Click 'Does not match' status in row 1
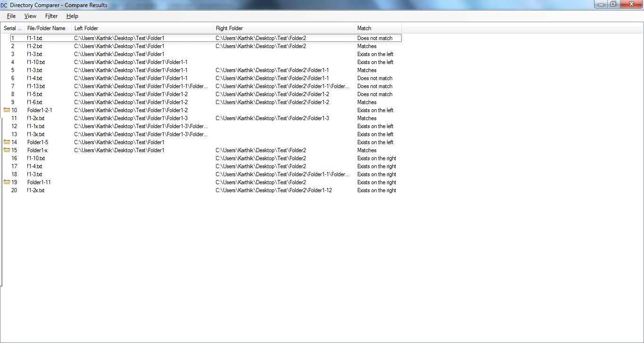644x343 pixels. point(375,38)
